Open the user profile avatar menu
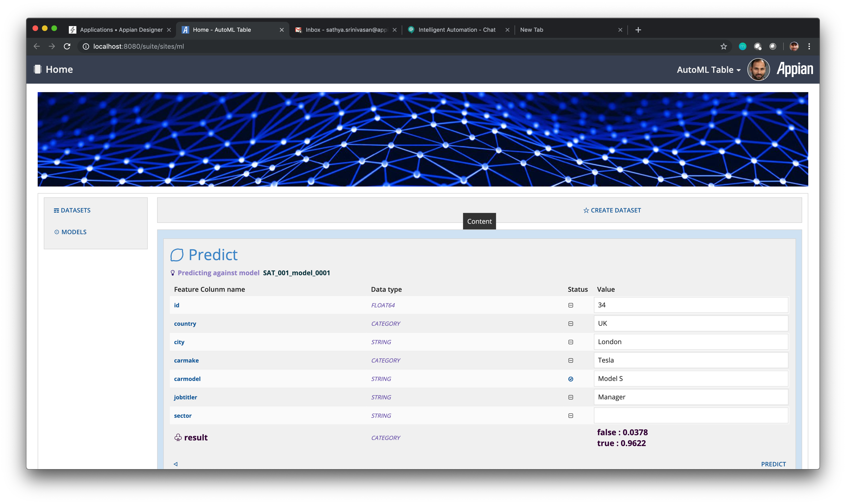The image size is (846, 504). pyautogui.click(x=758, y=69)
